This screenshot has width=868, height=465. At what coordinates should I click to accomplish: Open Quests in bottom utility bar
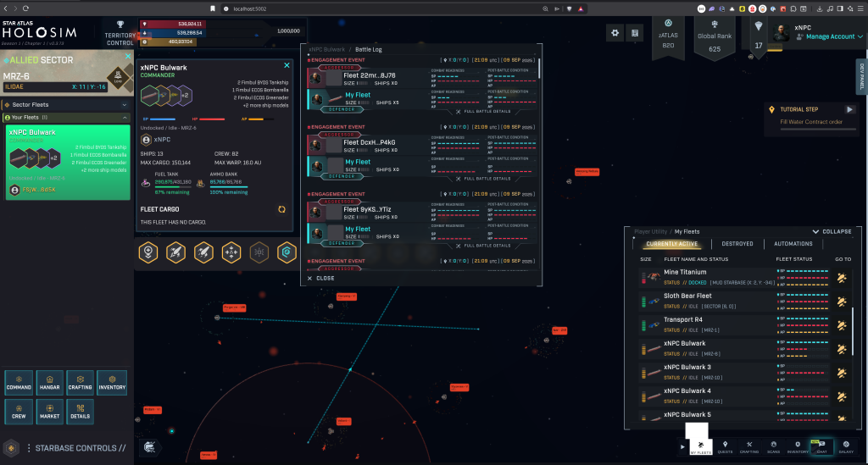[x=726, y=446]
